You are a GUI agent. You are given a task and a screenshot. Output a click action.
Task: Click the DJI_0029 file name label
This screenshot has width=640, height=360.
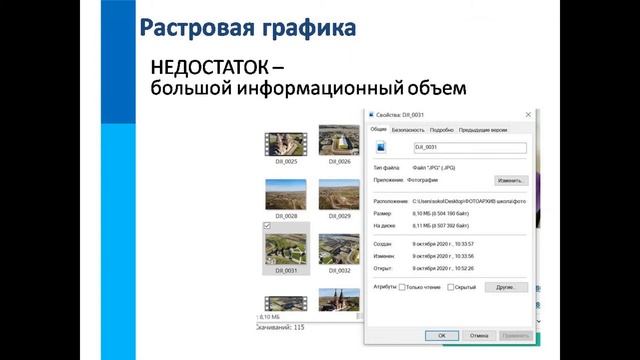pos(340,216)
